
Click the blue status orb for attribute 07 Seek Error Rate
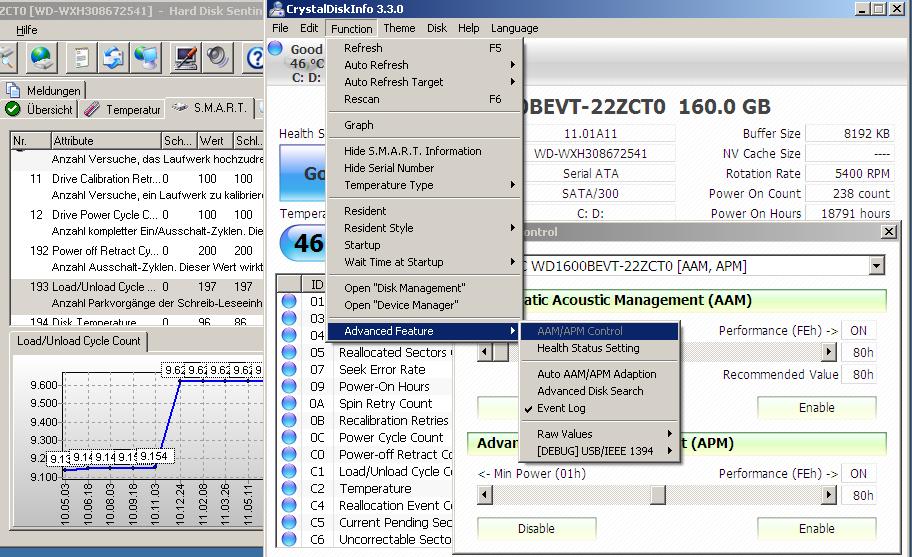click(x=289, y=369)
